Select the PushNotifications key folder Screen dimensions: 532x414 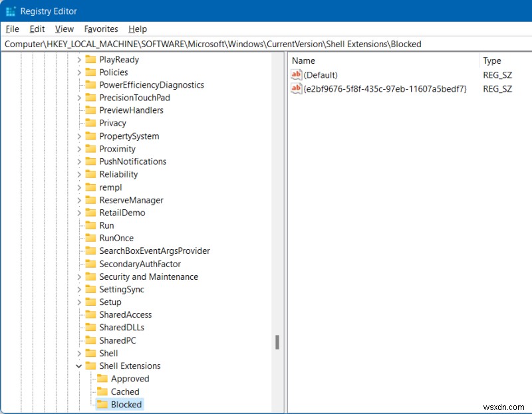coord(132,161)
